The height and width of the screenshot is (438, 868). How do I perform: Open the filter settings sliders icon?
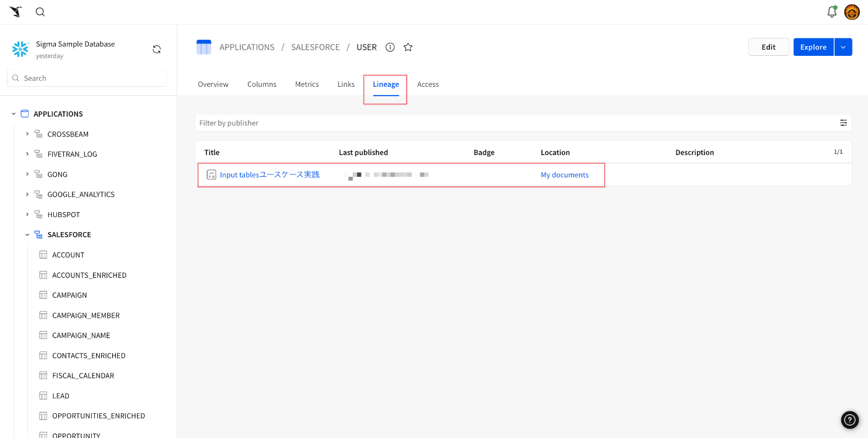pyautogui.click(x=843, y=123)
